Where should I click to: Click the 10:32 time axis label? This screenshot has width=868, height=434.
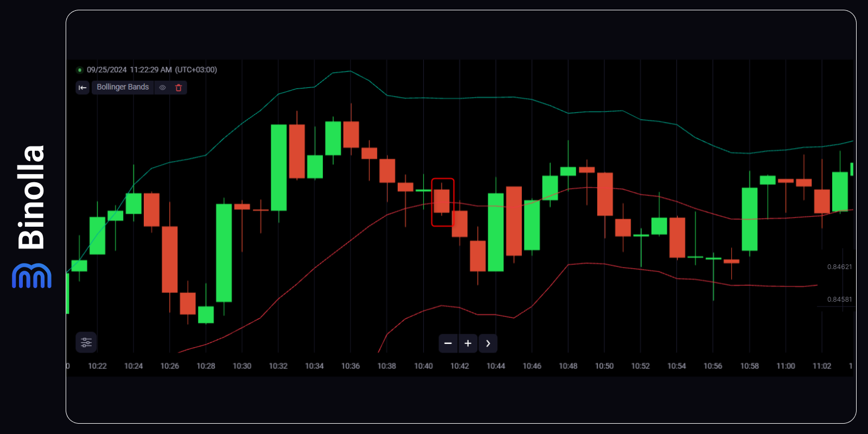(x=278, y=366)
